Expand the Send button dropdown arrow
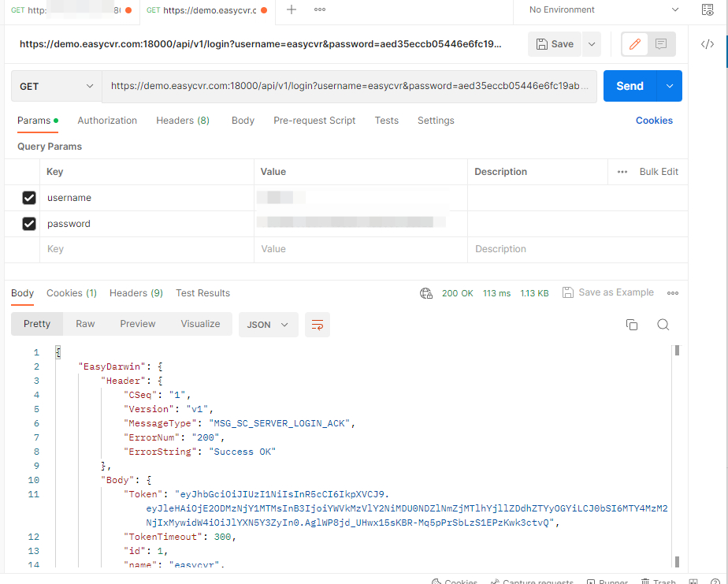 click(670, 86)
